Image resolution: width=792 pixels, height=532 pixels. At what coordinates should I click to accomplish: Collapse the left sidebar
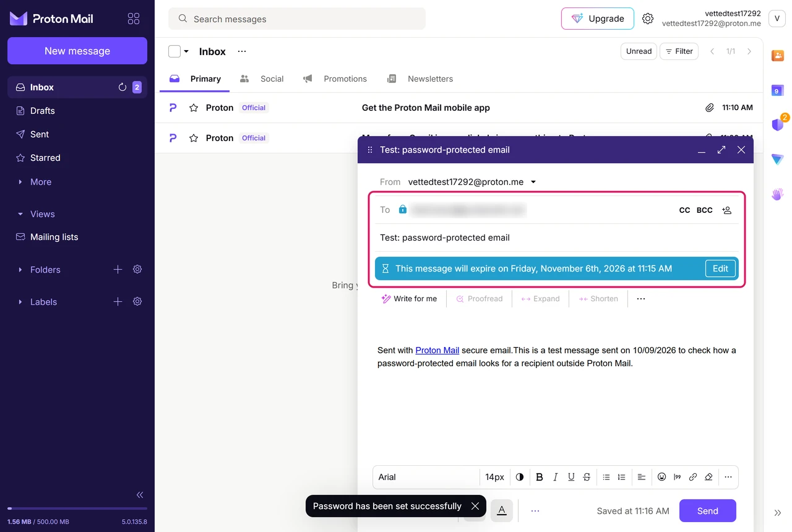140,495
